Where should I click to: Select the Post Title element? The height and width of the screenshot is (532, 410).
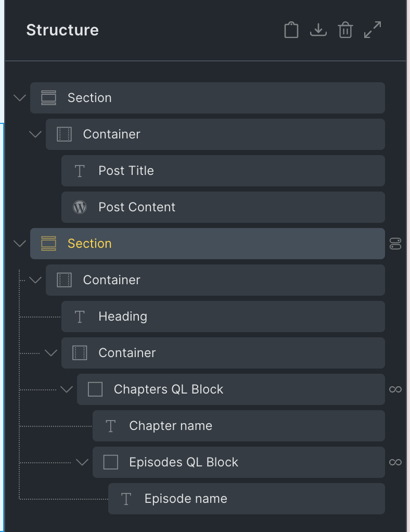pyautogui.click(x=126, y=171)
